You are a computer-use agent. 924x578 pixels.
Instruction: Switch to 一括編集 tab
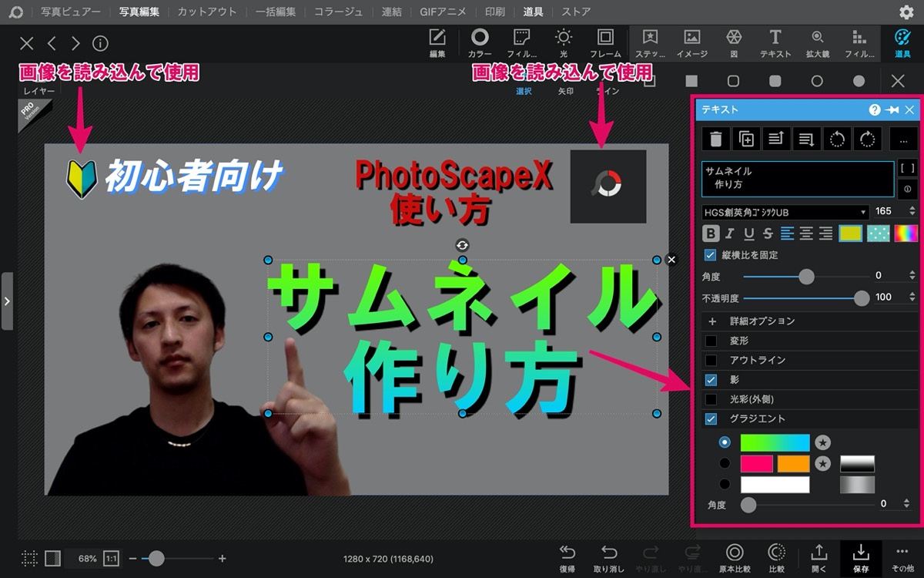[276, 12]
